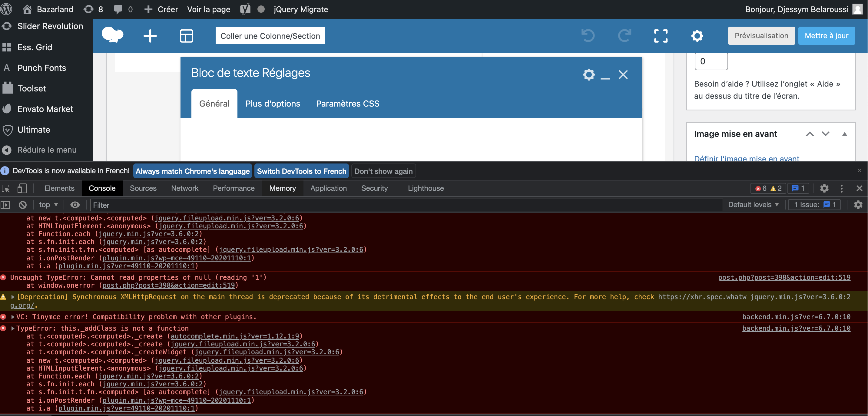The image size is (868, 416).
Task: Move Image mise en avant box down
Action: tap(825, 134)
